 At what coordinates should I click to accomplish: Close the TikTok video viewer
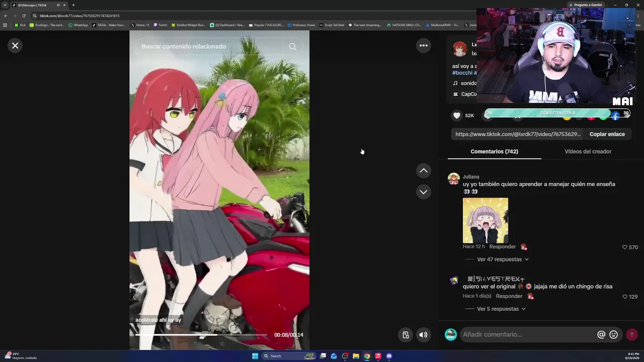click(15, 46)
